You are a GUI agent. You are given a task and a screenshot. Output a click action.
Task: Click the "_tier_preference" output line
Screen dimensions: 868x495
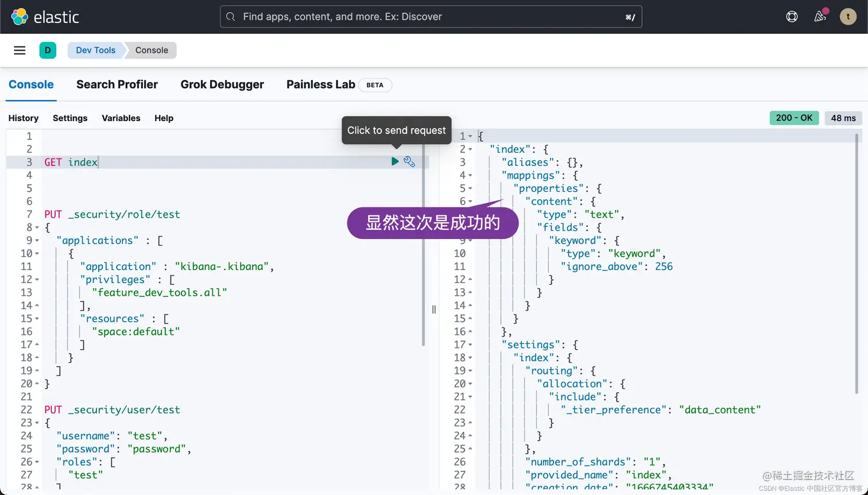point(661,410)
